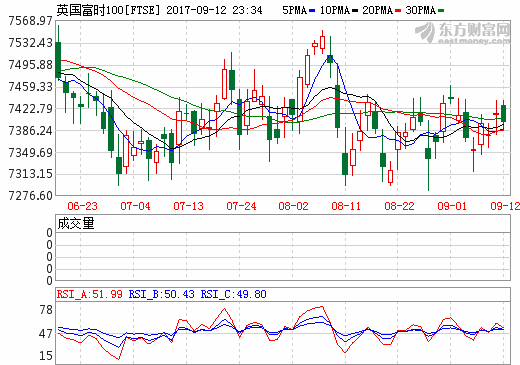Click the green 30PMA legend swatch
This screenshot has height=365, width=520.
(441, 11)
